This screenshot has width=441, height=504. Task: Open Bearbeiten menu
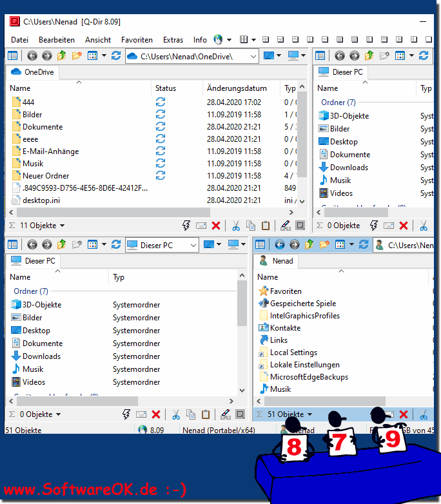57,40
